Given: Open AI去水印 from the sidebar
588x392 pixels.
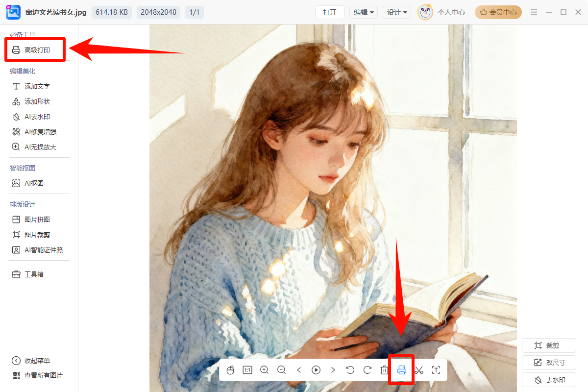Looking at the screenshot, I should 37,117.
